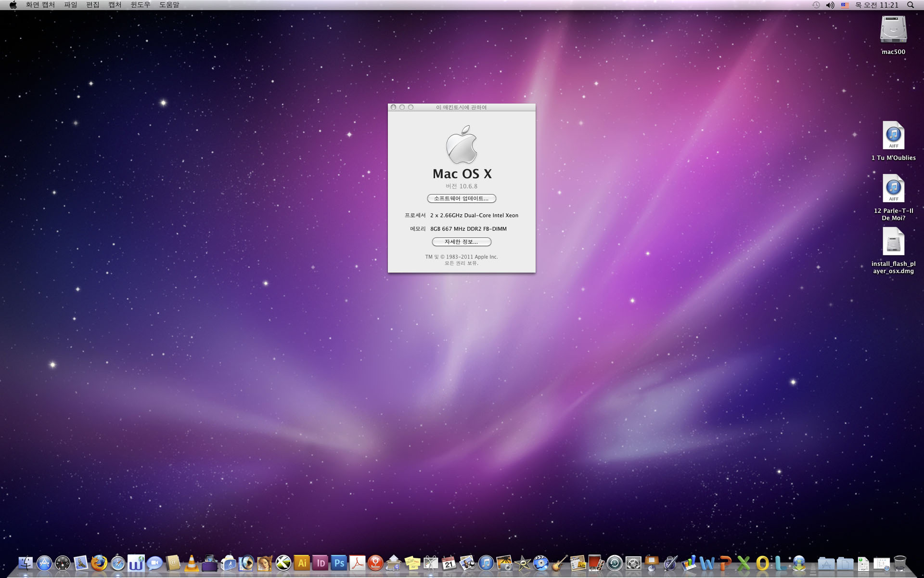Open Adobe Illustrator from the Dock
The width and height of the screenshot is (924, 578).
pos(302,563)
